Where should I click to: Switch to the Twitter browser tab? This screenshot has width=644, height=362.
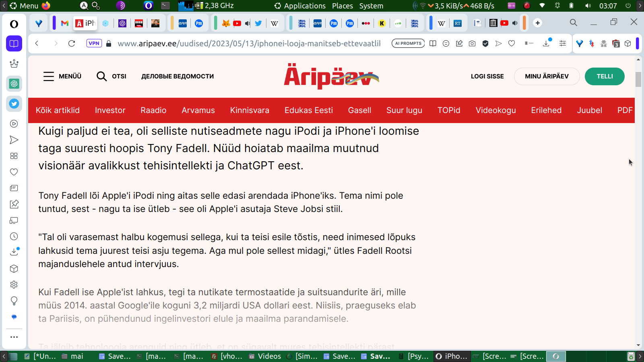pyautogui.click(x=258, y=23)
